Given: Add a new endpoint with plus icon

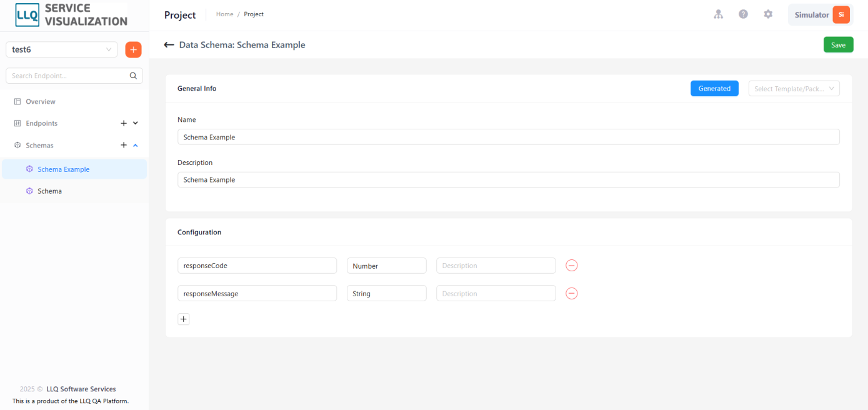Looking at the screenshot, I should (x=124, y=123).
